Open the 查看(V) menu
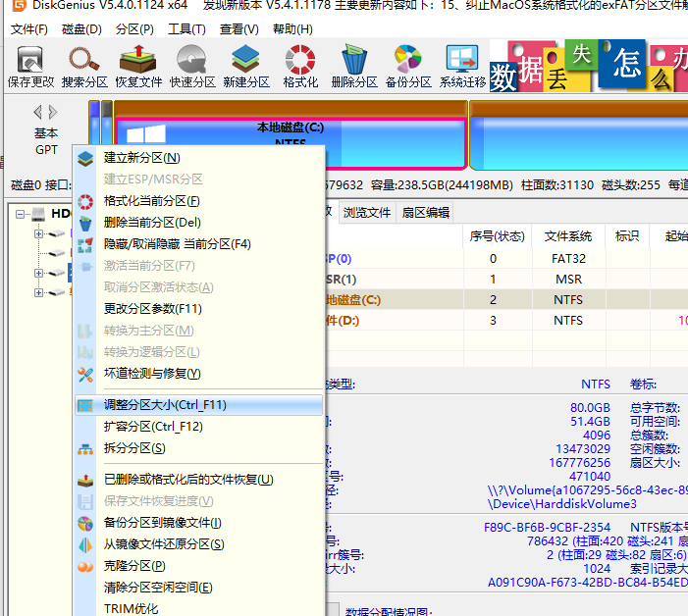The image size is (688, 616). pos(239,29)
